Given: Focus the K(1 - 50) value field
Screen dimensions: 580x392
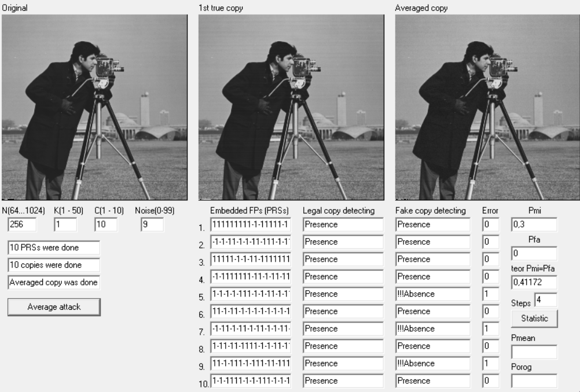Looking at the screenshot, I should click(65, 224).
